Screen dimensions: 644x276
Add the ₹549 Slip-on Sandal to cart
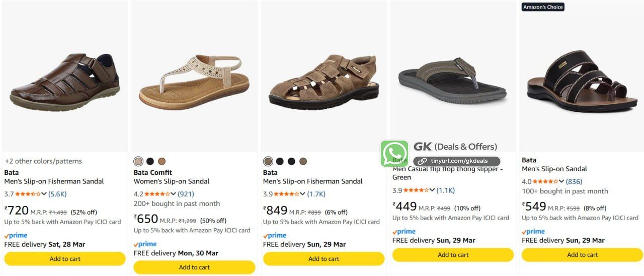[x=583, y=255]
